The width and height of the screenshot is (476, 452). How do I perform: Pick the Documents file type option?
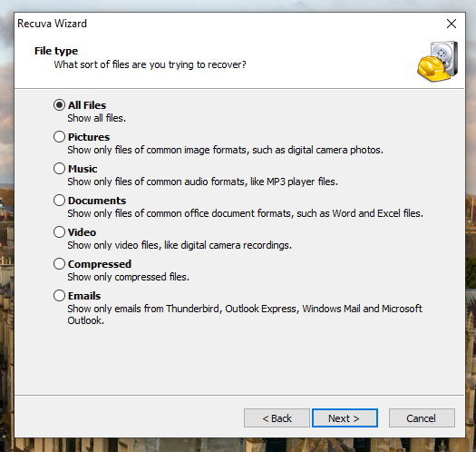pos(59,201)
